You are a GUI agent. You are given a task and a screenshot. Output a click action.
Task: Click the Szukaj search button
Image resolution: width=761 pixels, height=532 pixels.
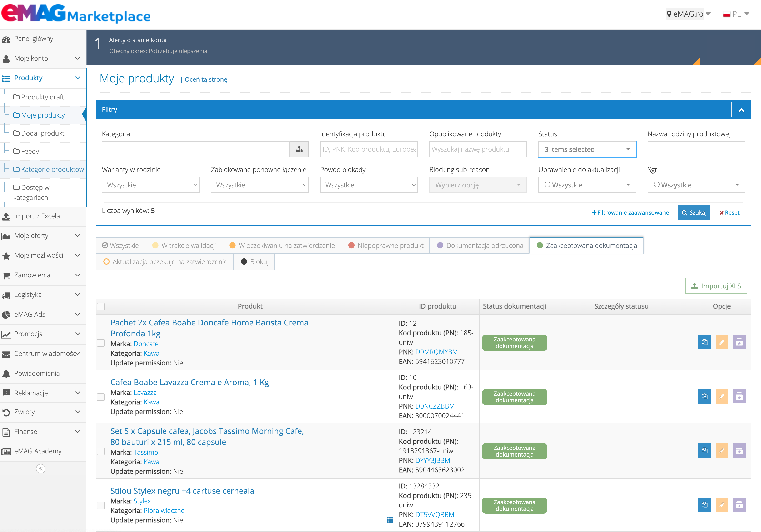[694, 213]
